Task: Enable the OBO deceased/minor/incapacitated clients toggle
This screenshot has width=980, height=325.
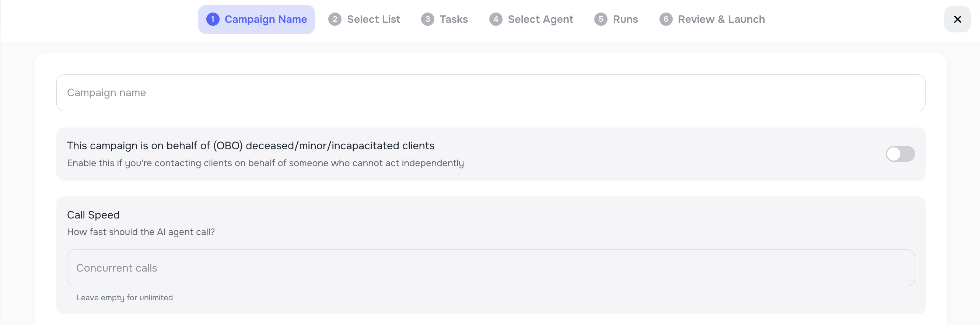Action: (900, 154)
